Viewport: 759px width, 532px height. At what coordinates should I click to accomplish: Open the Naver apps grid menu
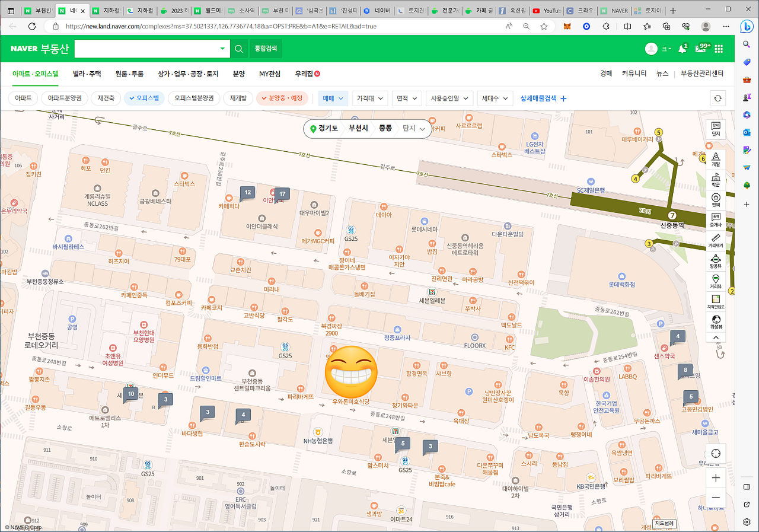719,49
